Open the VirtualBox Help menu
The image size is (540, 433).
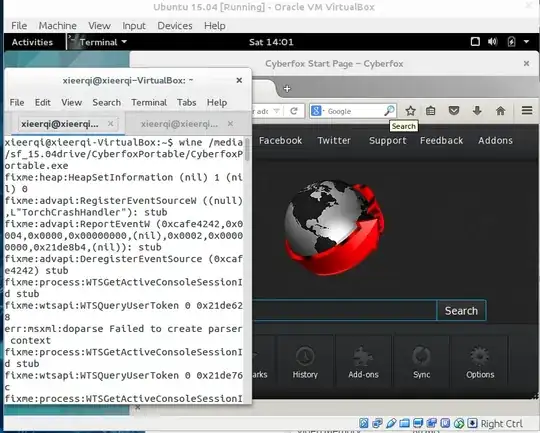point(215,25)
